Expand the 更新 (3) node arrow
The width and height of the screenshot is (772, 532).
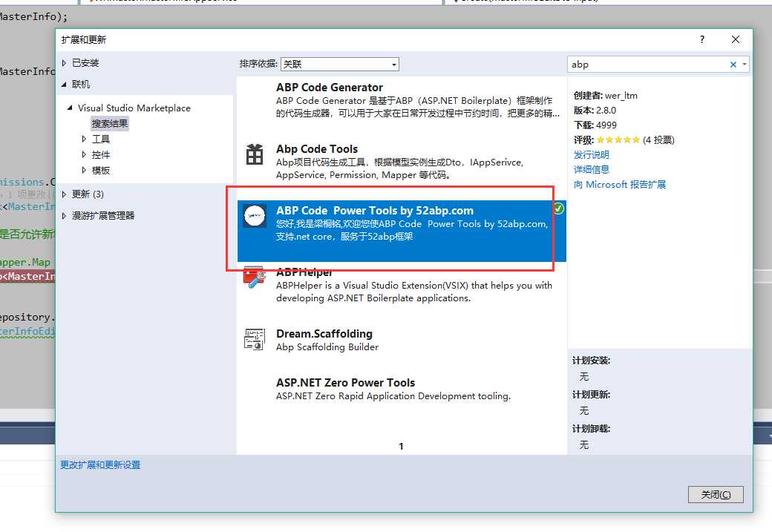(x=64, y=194)
